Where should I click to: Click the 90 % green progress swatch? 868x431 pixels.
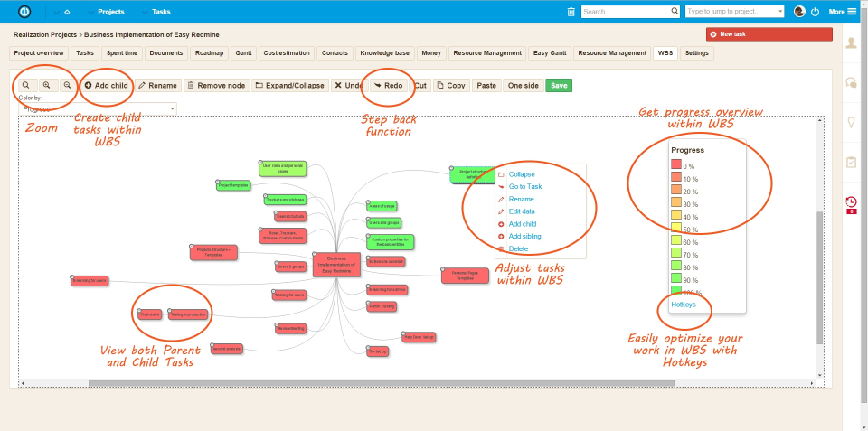tap(676, 278)
